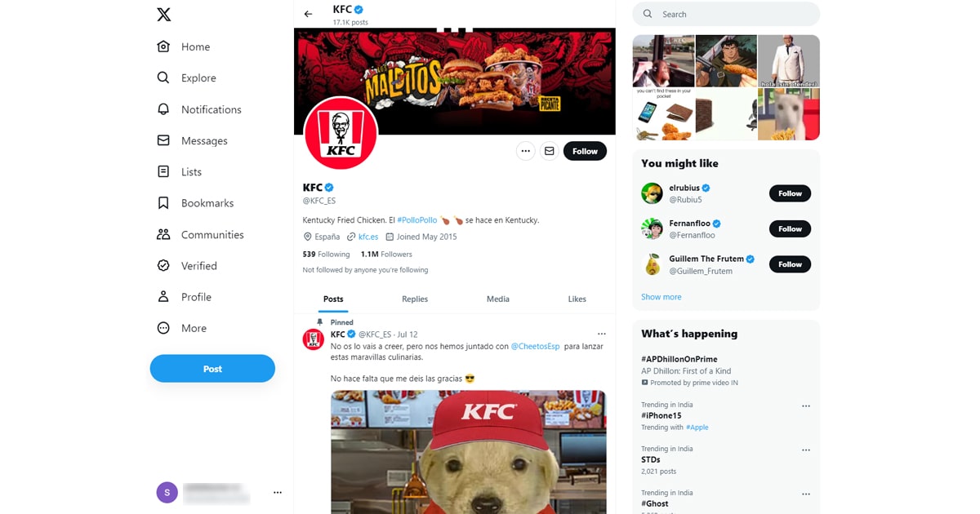Click the KFC profile avatar

click(341, 133)
